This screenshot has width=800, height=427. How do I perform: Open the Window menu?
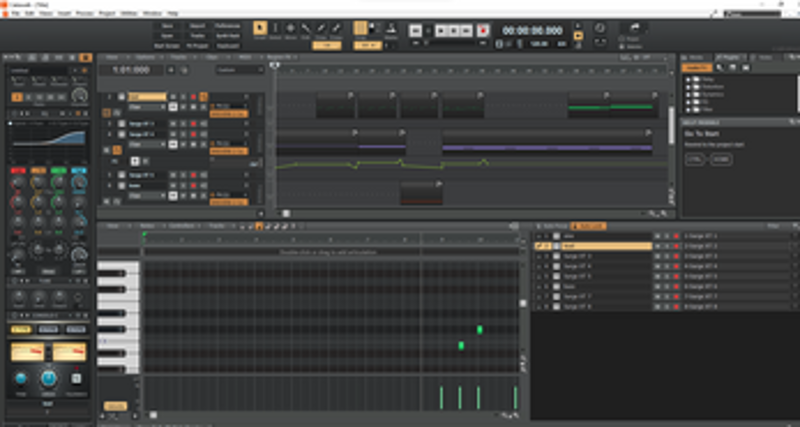pos(152,13)
